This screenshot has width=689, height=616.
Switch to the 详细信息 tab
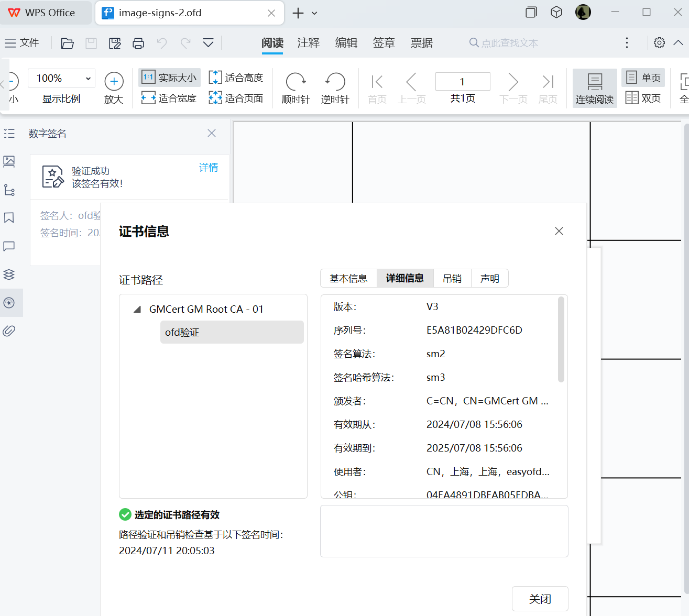click(x=405, y=278)
